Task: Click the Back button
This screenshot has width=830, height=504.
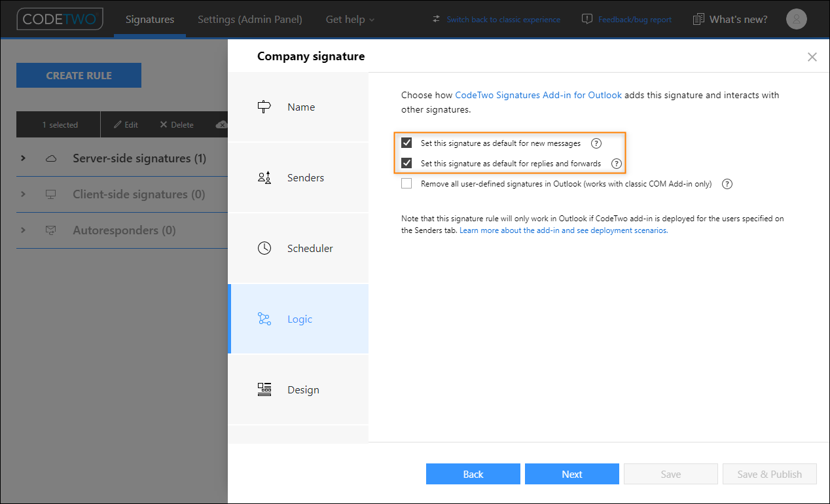Action: (473, 474)
